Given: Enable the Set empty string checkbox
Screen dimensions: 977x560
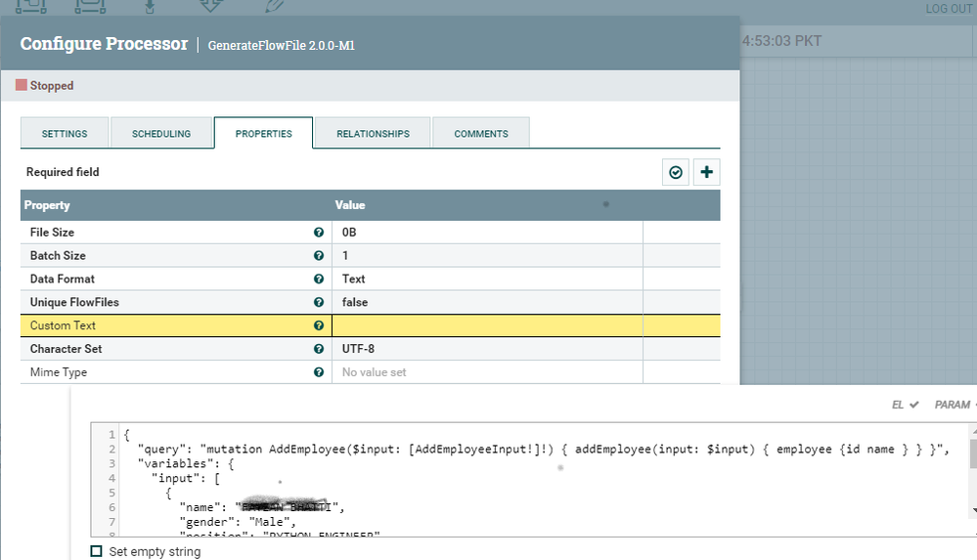Looking at the screenshot, I should click(96, 551).
